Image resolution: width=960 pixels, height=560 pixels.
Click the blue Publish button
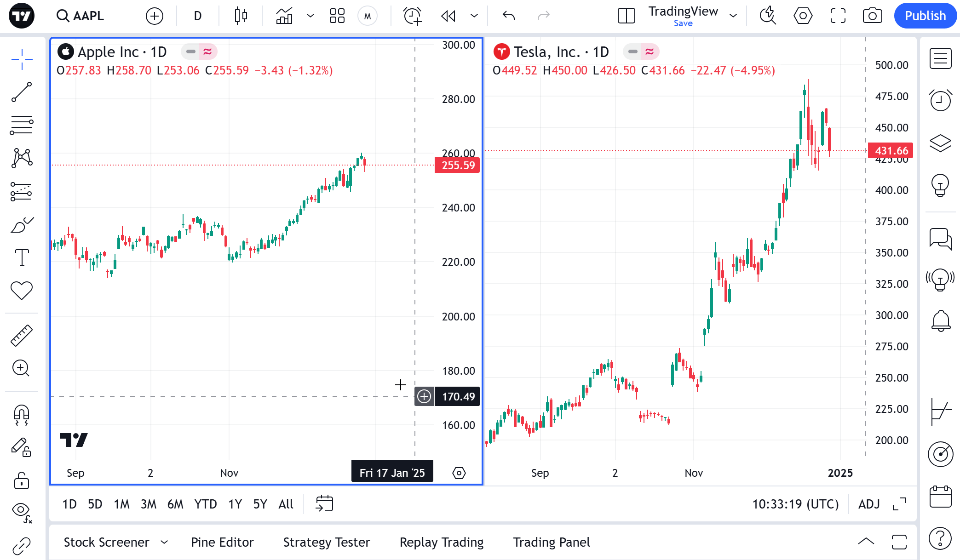[925, 16]
